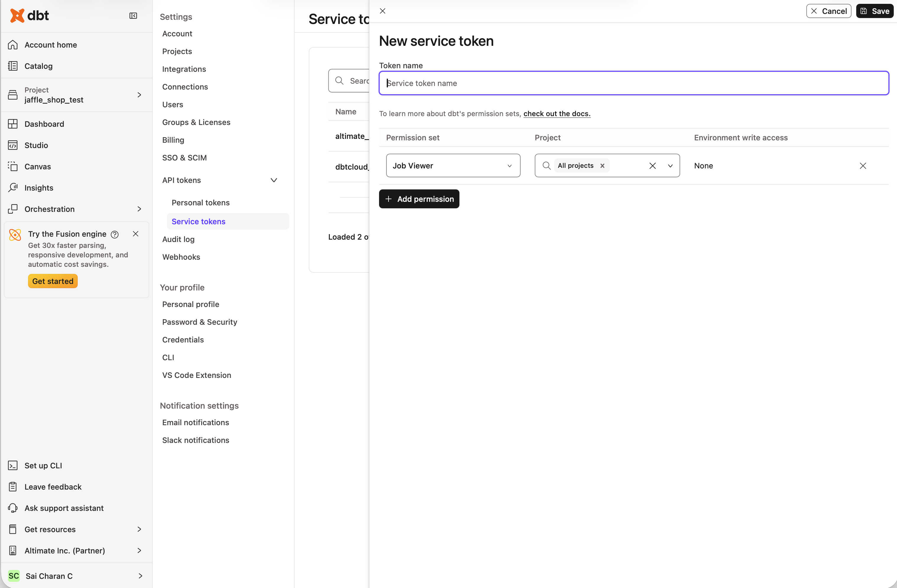Collapse the API tokens section
The width and height of the screenshot is (897, 588).
[x=274, y=180]
